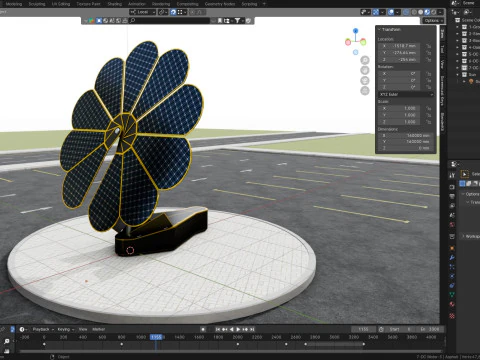Play the animation forward
This screenshot has width=480, height=360.
(238, 329)
